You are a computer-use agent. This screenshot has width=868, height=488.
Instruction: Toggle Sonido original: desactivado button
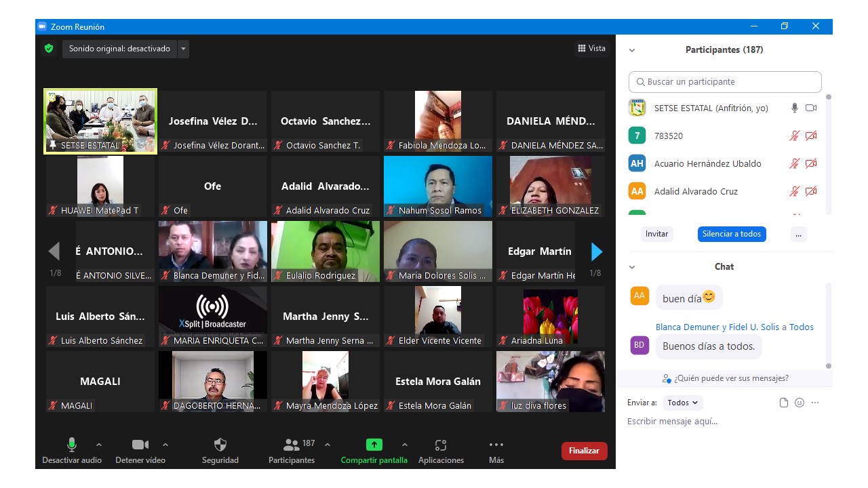[x=119, y=49]
